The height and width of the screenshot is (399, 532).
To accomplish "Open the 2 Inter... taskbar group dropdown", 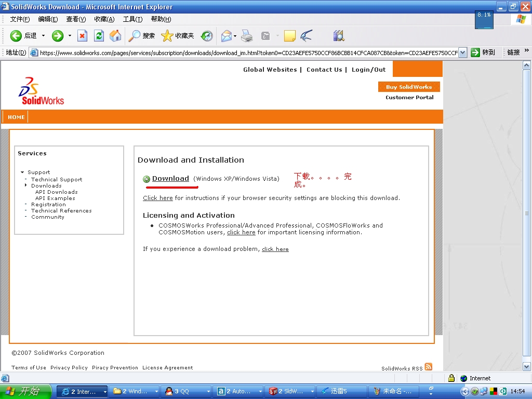I will click(x=105, y=392).
